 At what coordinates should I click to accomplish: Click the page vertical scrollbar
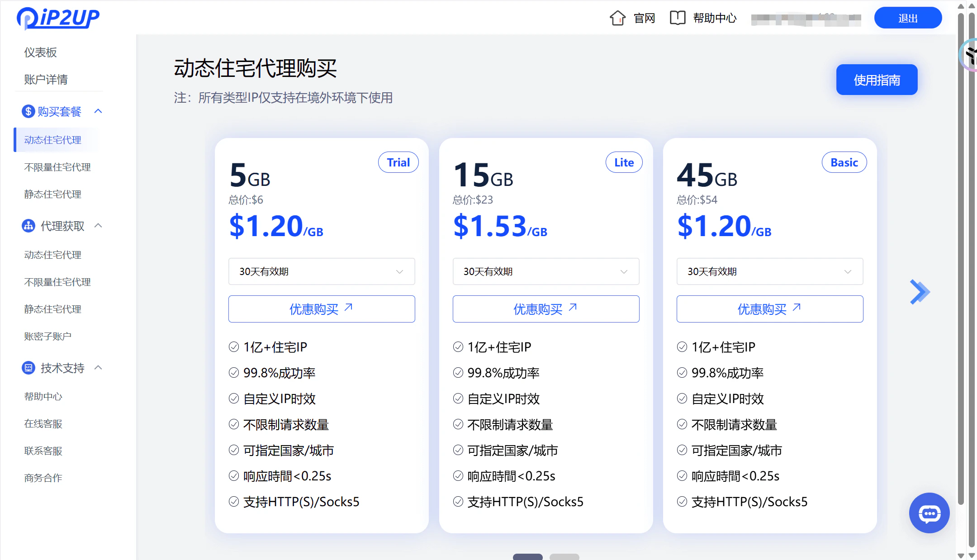(x=961, y=258)
